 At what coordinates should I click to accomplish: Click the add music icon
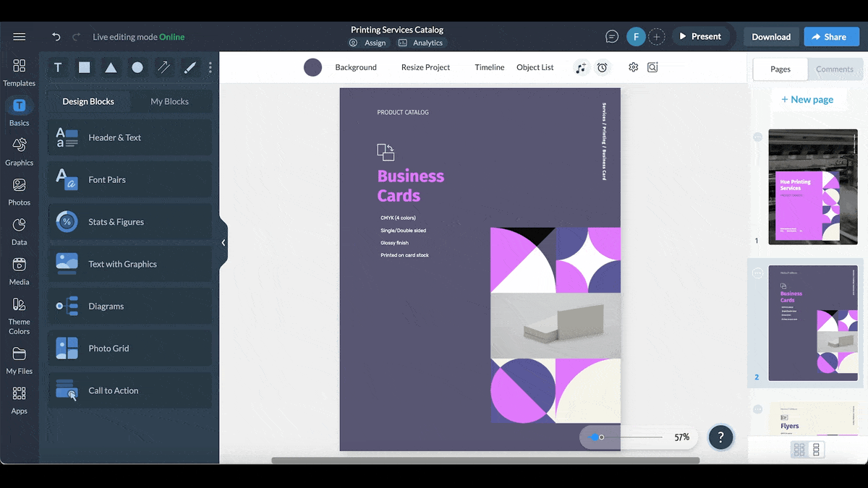click(581, 67)
